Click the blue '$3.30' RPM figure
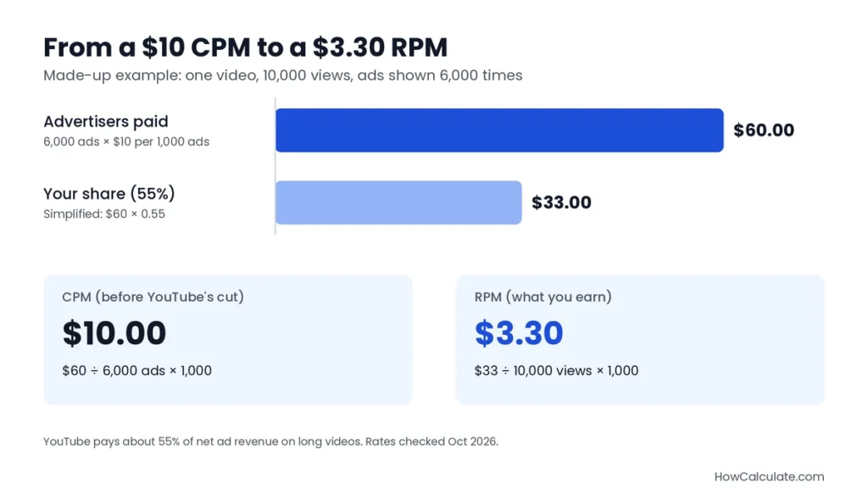Viewport: 868px width, 488px height. click(519, 333)
